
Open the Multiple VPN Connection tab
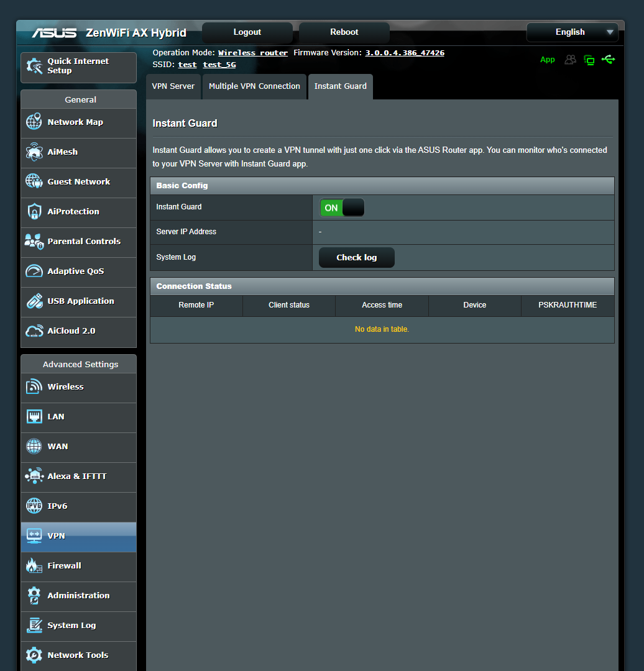coord(254,86)
